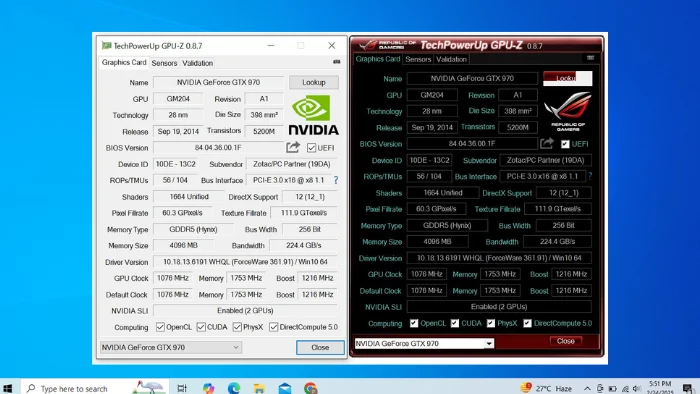Toggle OpenCL checkbox in left GPU-Z window
The height and width of the screenshot is (394, 700).
point(160,327)
